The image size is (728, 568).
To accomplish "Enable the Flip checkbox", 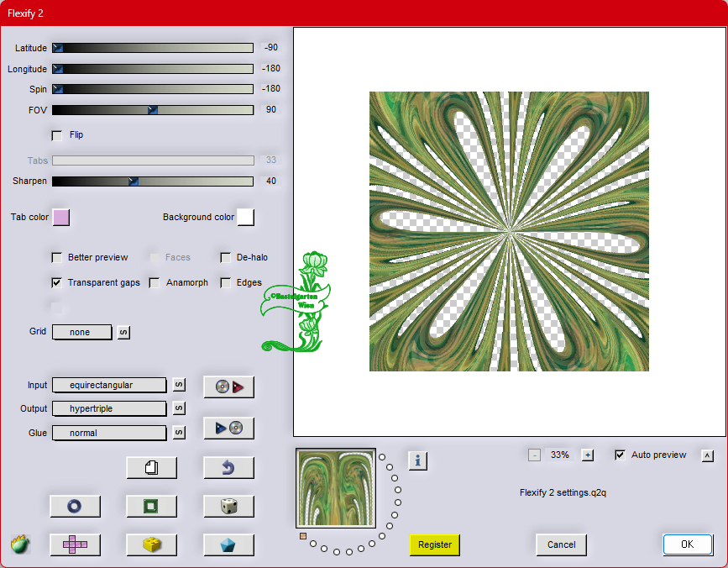I will [57, 135].
